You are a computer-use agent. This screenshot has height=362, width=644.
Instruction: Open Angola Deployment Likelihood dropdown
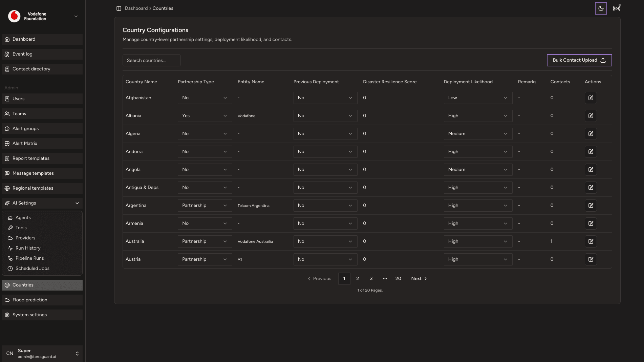coord(478,170)
